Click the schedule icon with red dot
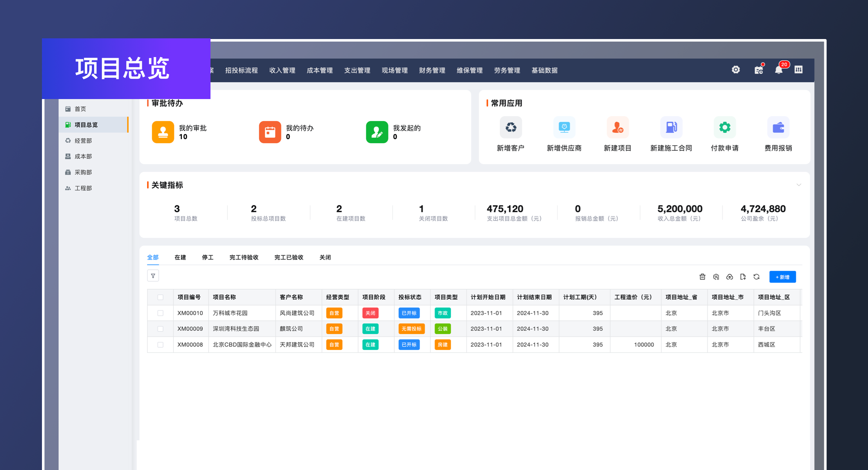The width and height of the screenshot is (868, 470). click(x=759, y=70)
